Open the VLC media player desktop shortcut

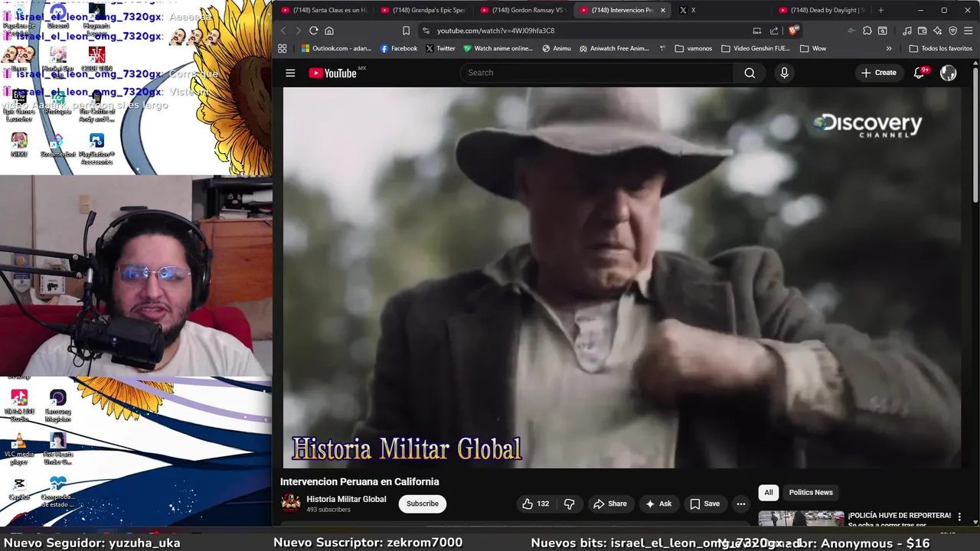tap(19, 450)
